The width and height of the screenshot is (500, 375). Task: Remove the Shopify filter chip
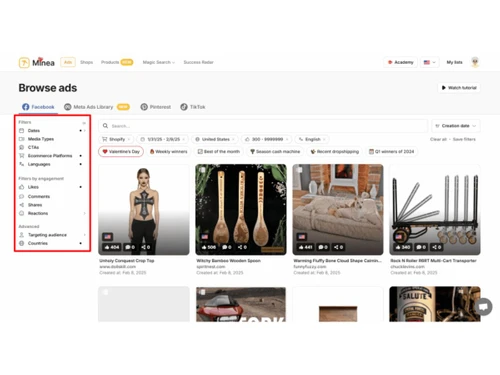click(x=129, y=139)
